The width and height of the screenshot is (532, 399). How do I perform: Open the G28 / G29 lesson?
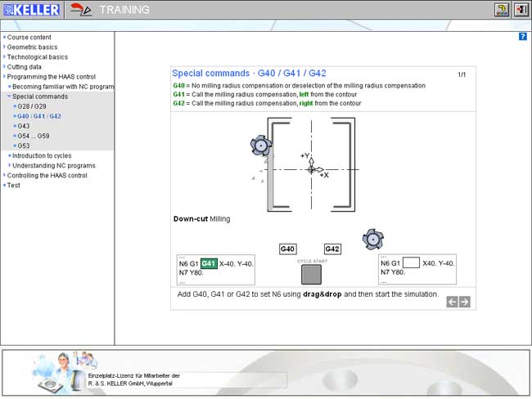click(x=32, y=106)
